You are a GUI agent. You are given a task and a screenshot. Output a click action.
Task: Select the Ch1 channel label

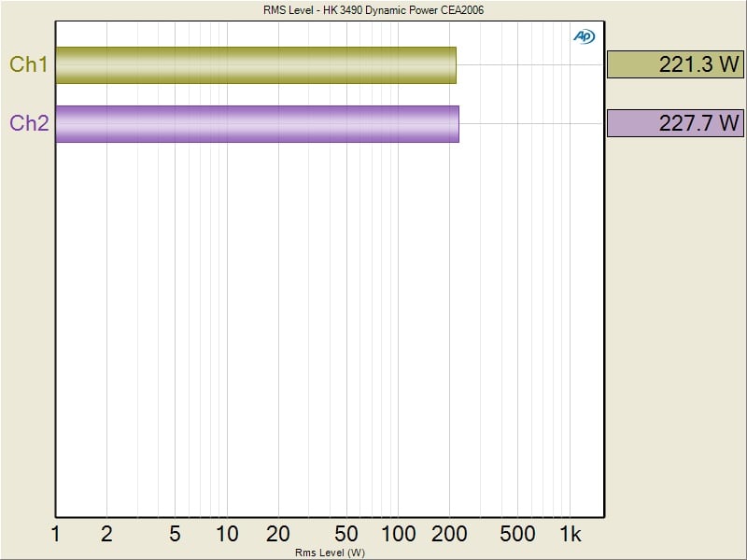coord(29,64)
